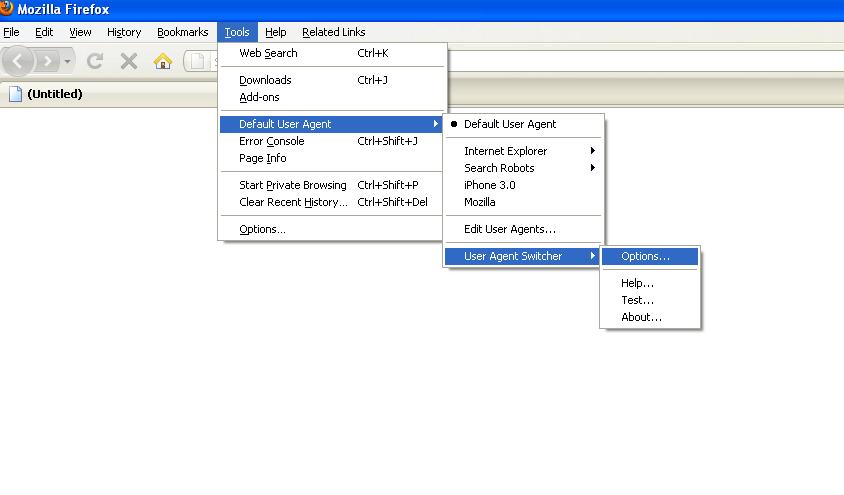Select the Default User Agent radio item
This screenshot has width=844, height=495.
tap(523, 124)
